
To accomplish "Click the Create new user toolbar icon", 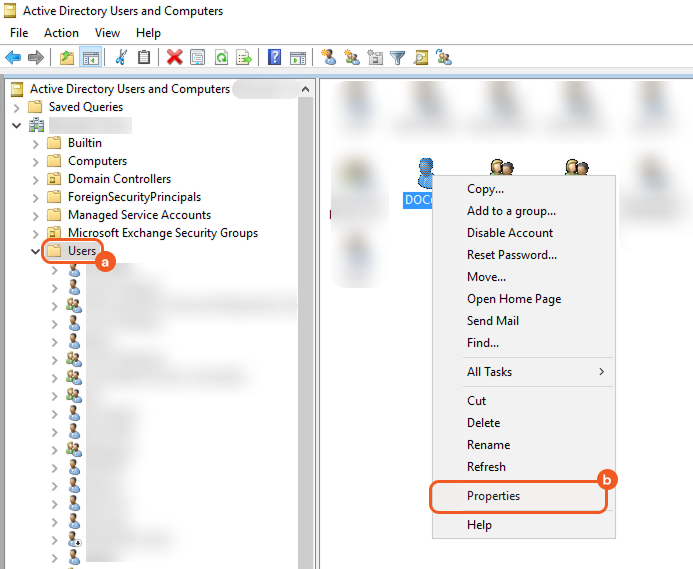I will [x=328, y=57].
